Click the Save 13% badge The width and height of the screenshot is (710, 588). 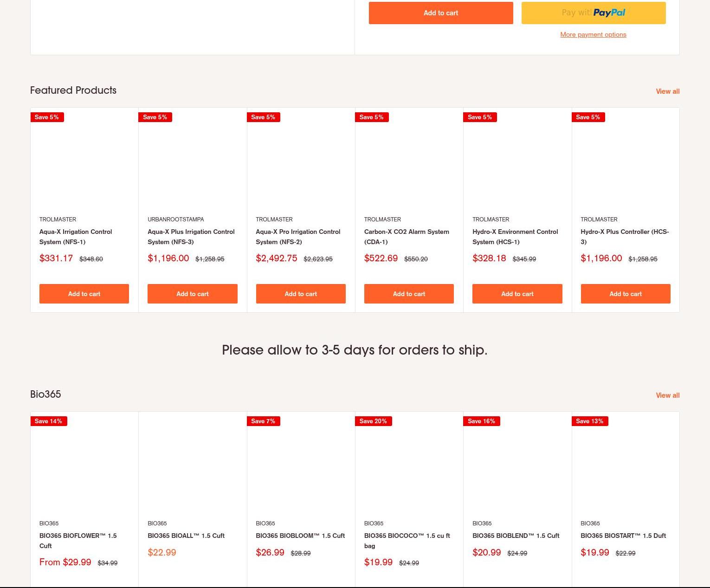tap(590, 421)
